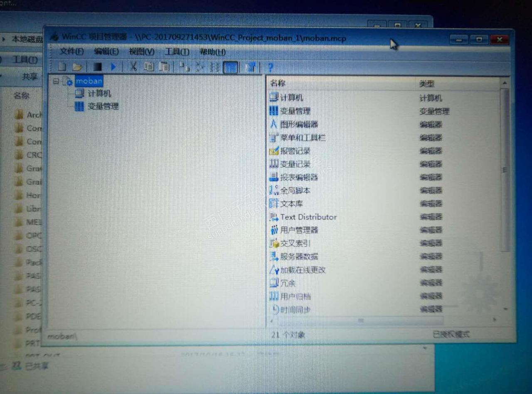The height and width of the screenshot is (394, 532).
Task: Switch to large icons view
Action: click(x=185, y=66)
